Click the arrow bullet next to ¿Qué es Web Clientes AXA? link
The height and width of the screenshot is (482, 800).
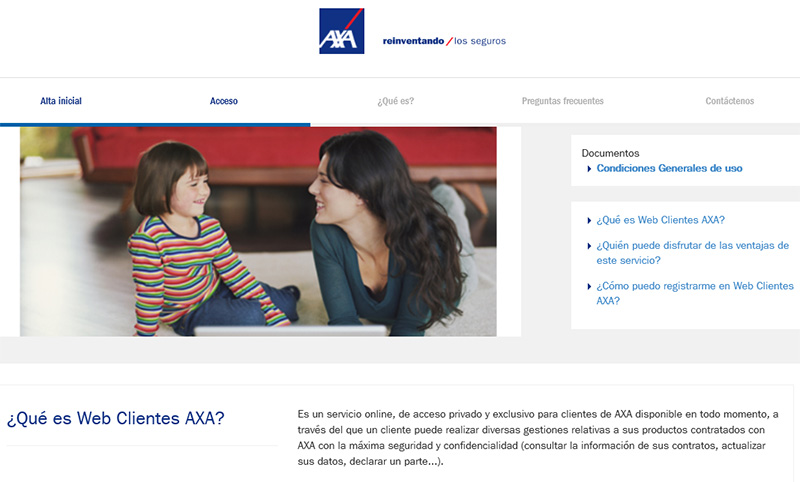[589, 221]
